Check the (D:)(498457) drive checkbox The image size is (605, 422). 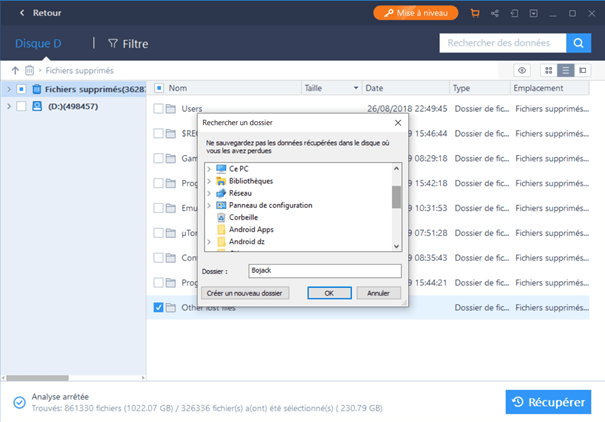point(21,106)
